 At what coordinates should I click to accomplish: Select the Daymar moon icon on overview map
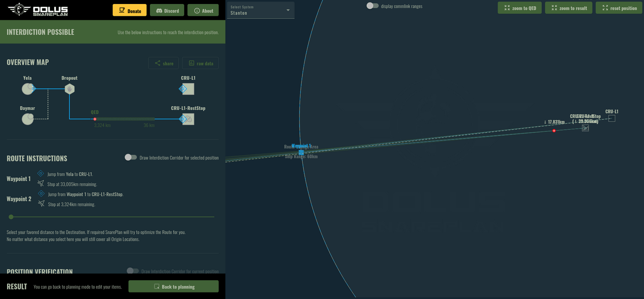27,119
